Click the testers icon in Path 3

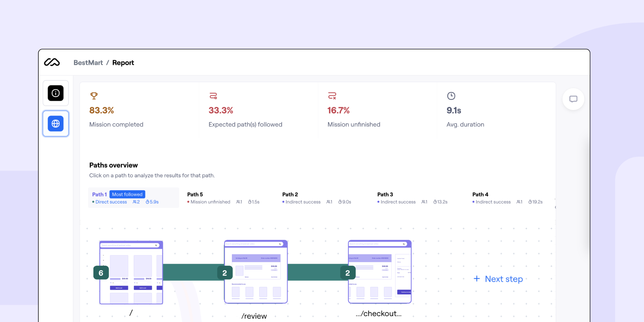tap(423, 202)
